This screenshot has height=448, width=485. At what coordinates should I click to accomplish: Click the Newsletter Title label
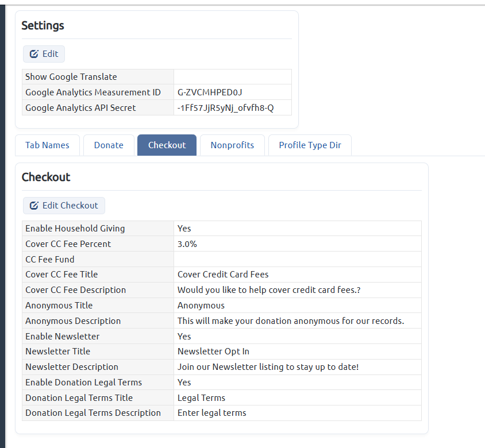[58, 352]
